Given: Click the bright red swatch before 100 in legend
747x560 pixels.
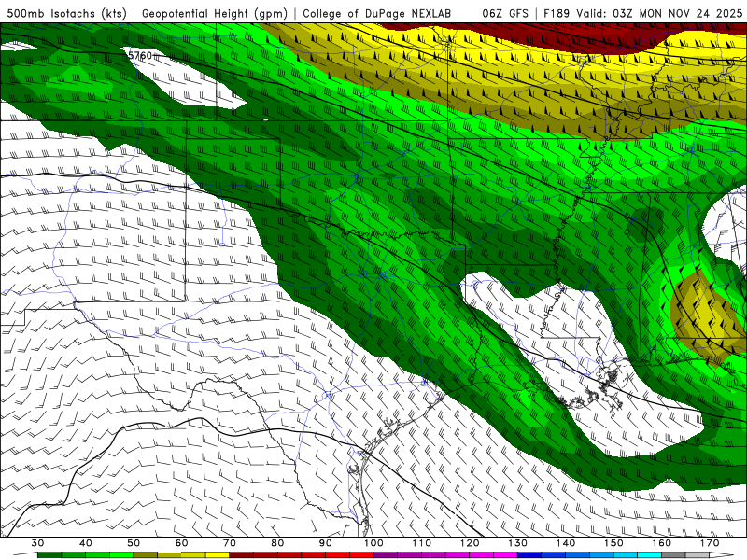Looking at the screenshot, I should [x=361, y=555].
